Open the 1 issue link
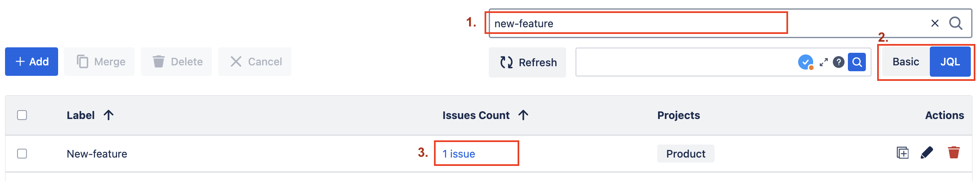Screen dimensions: 980x181 (x=459, y=154)
